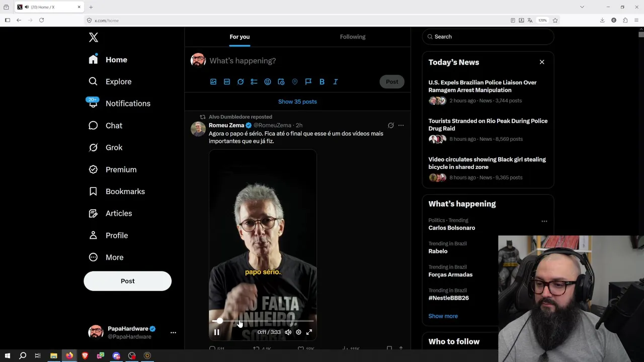This screenshot has width=644, height=362.
Task: Open Black girl stealing bicycle video story
Action: click(x=487, y=163)
